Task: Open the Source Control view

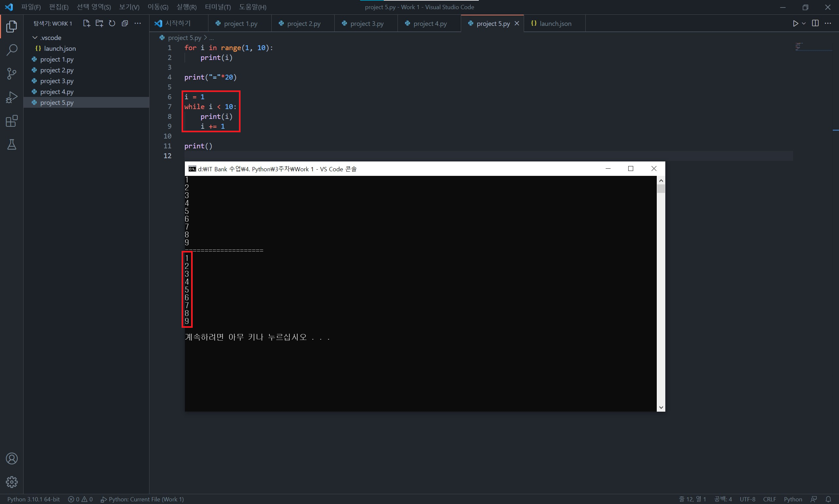Action: coord(11,73)
